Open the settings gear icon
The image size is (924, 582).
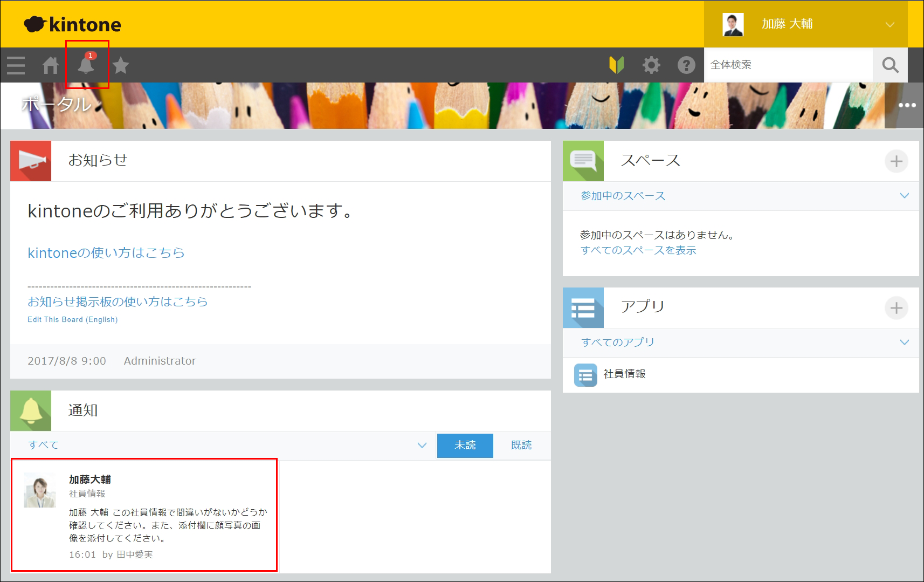pyautogui.click(x=651, y=65)
